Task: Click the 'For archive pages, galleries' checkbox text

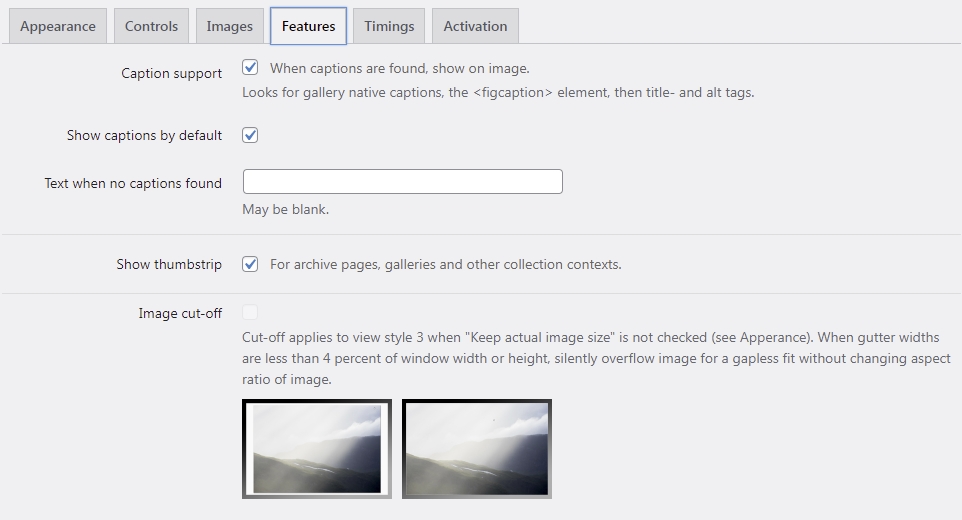Action: coord(445,264)
